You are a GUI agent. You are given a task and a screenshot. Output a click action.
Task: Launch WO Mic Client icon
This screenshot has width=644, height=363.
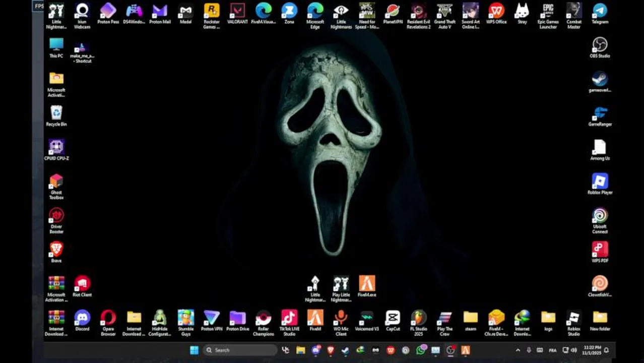click(x=341, y=323)
